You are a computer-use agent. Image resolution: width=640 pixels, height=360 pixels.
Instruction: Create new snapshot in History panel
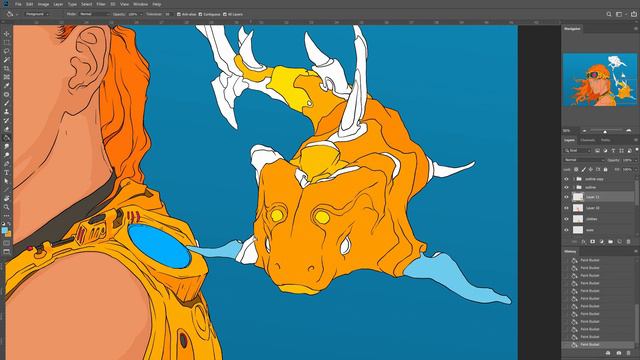coord(619,353)
